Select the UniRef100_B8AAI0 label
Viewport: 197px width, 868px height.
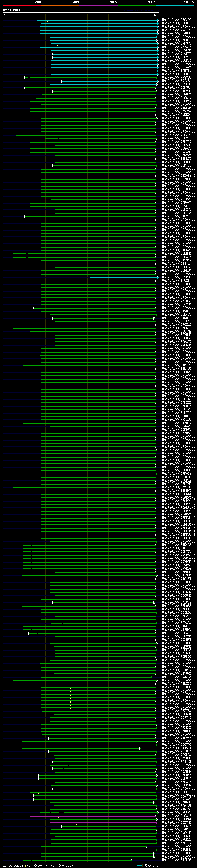pyautogui.click(x=177, y=74)
